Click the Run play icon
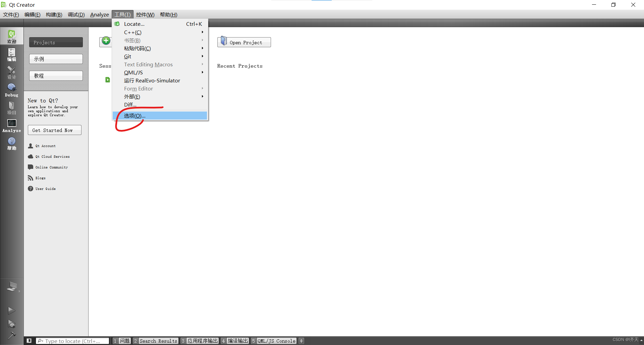644x345 pixels. 11,310
